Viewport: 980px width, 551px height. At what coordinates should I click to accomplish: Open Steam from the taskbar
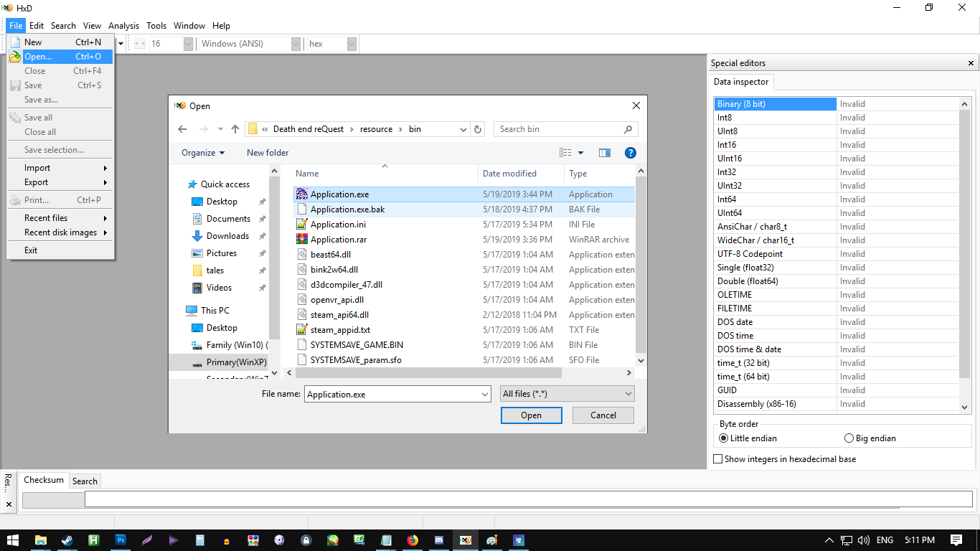point(67,540)
